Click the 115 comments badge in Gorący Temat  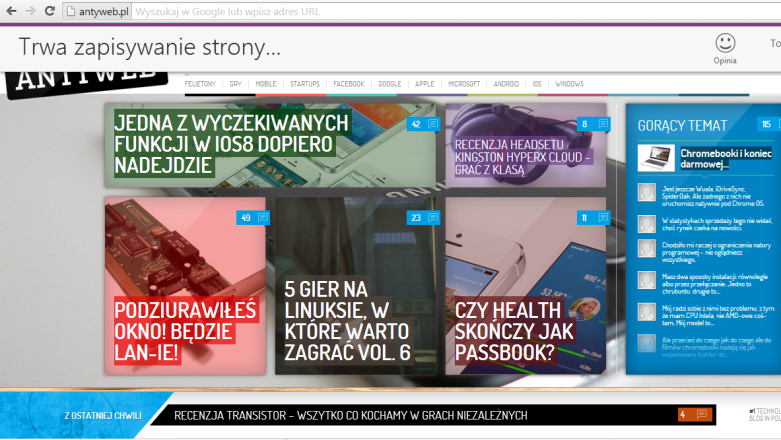tap(769, 124)
